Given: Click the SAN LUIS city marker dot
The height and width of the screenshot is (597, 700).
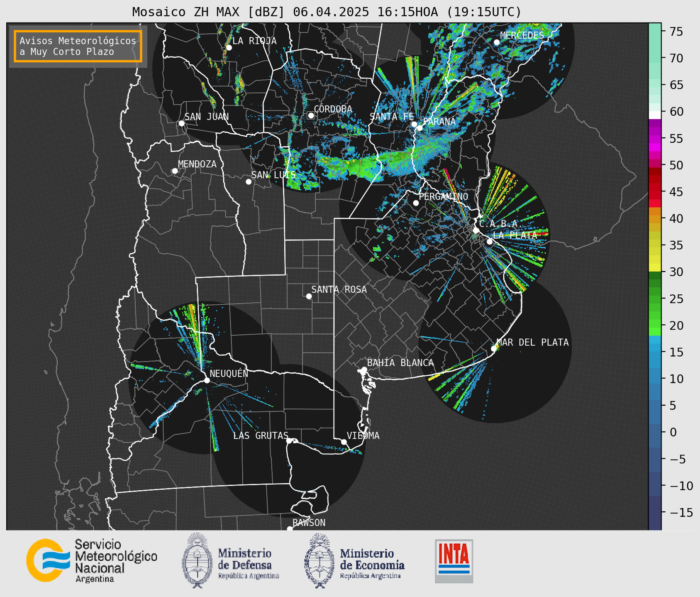Looking at the screenshot, I should [x=249, y=182].
